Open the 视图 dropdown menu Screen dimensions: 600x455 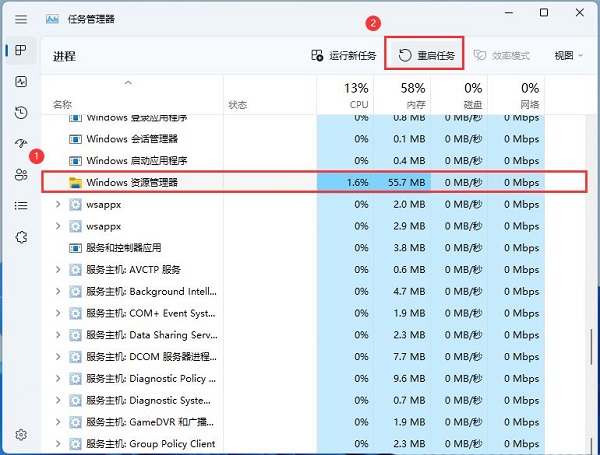point(568,56)
